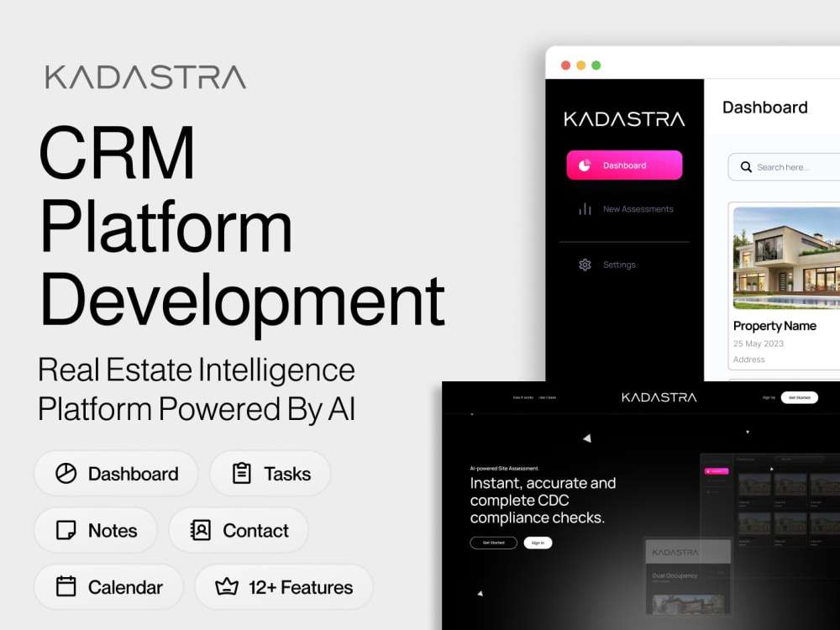Click the 12+ Features pill
Image resolution: width=840 pixels, height=630 pixels.
[283, 586]
